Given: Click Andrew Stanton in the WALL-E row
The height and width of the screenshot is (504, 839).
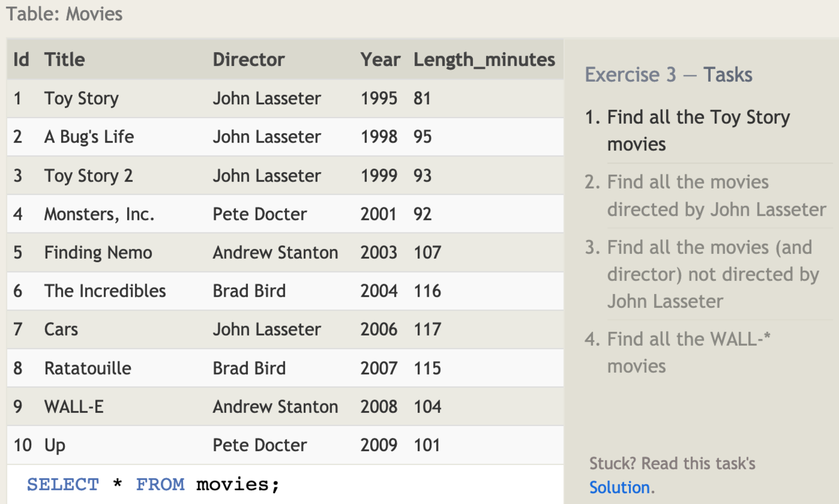Looking at the screenshot, I should [x=275, y=407].
